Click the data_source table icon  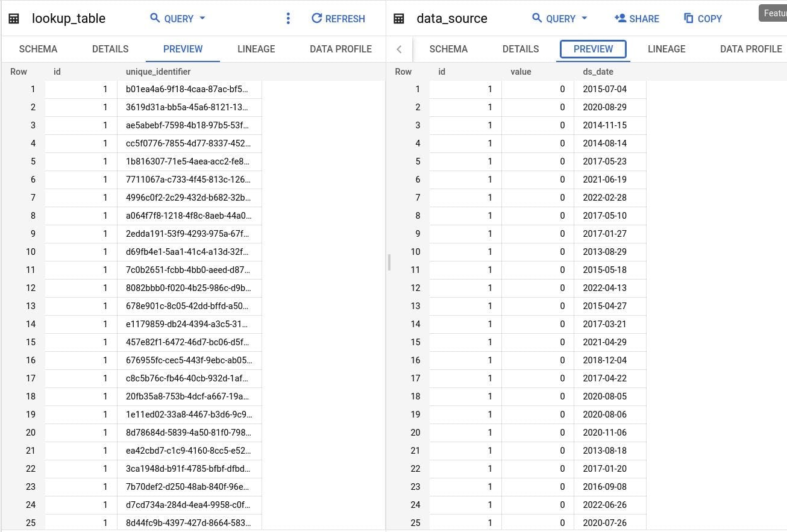(x=399, y=19)
